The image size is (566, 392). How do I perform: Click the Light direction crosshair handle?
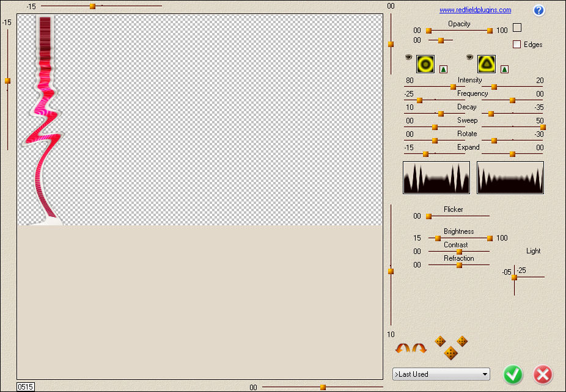pos(515,277)
